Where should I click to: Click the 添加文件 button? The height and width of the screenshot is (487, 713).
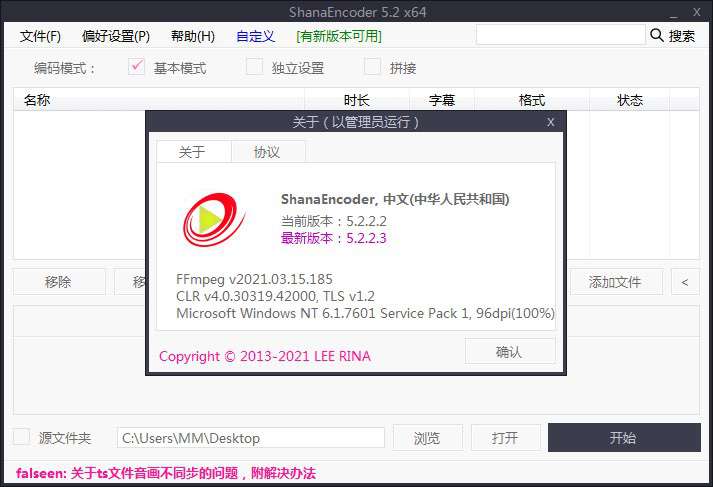coord(616,282)
